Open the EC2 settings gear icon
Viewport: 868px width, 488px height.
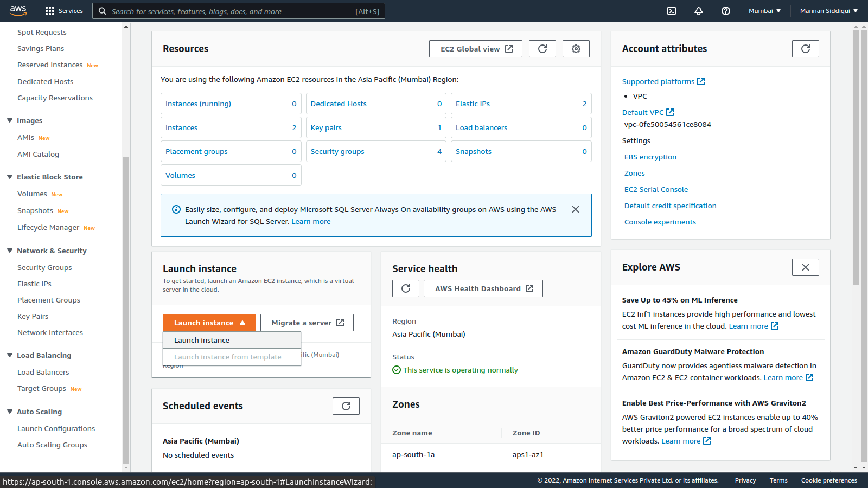(576, 48)
